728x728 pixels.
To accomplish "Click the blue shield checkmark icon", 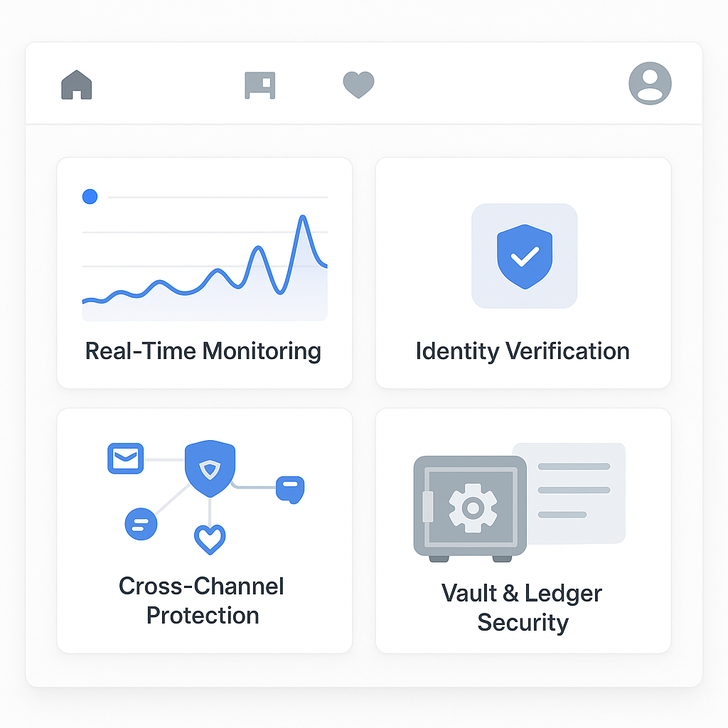I will click(525, 256).
